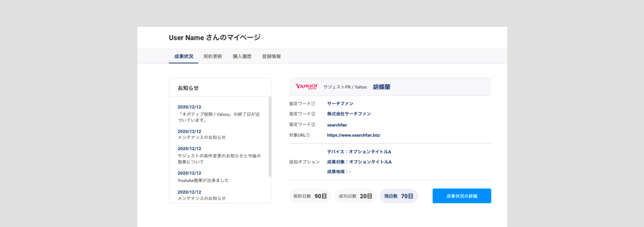The height and width of the screenshot is (227, 644).
Task: Select the 購入履歴 tab
Action: coord(242,56)
